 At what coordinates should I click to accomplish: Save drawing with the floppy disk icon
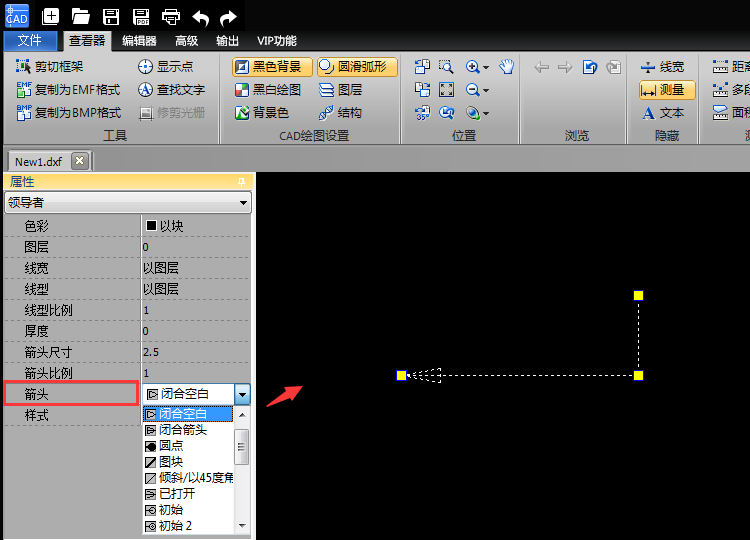point(111,17)
